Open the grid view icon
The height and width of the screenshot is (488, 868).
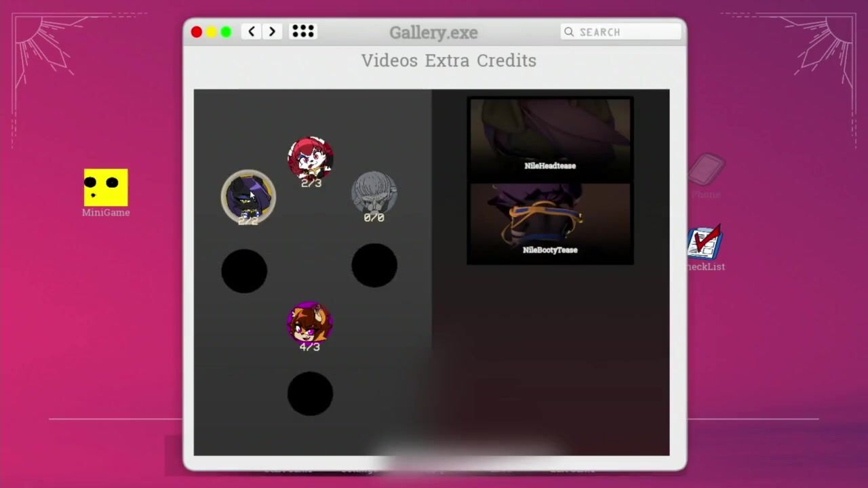tap(302, 32)
